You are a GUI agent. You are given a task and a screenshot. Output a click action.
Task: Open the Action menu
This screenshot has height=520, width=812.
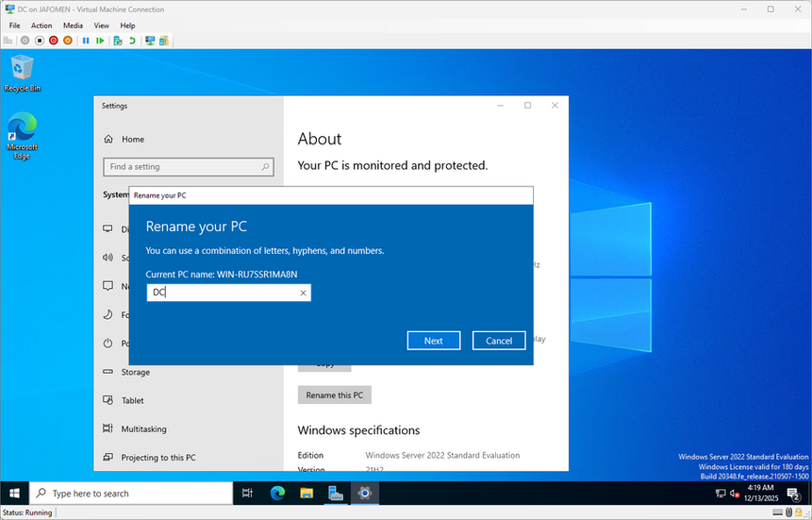[x=41, y=25]
